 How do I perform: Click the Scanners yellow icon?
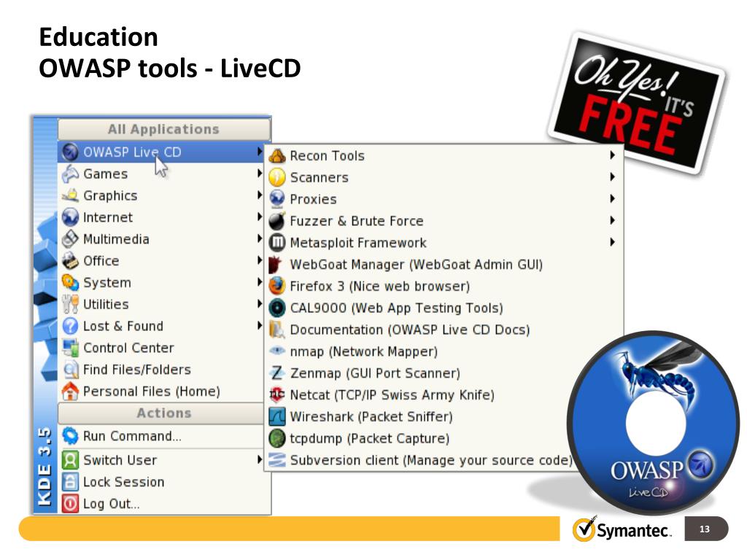coord(276,177)
